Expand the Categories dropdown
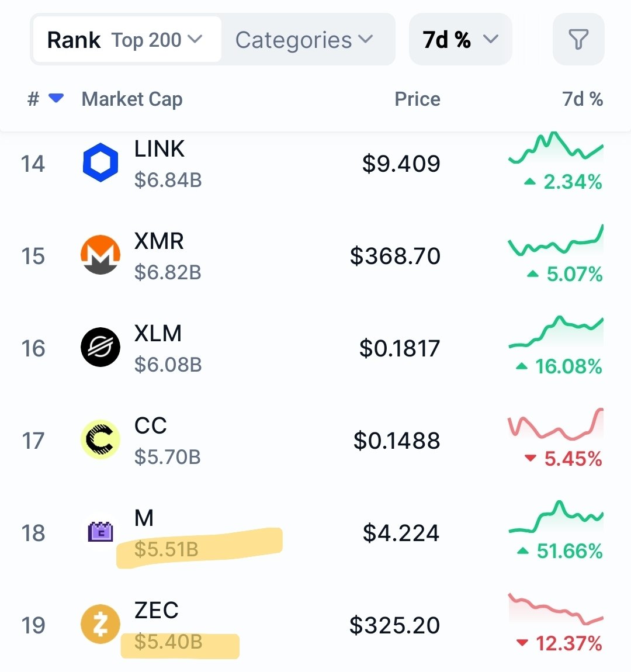 click(304, 40)
